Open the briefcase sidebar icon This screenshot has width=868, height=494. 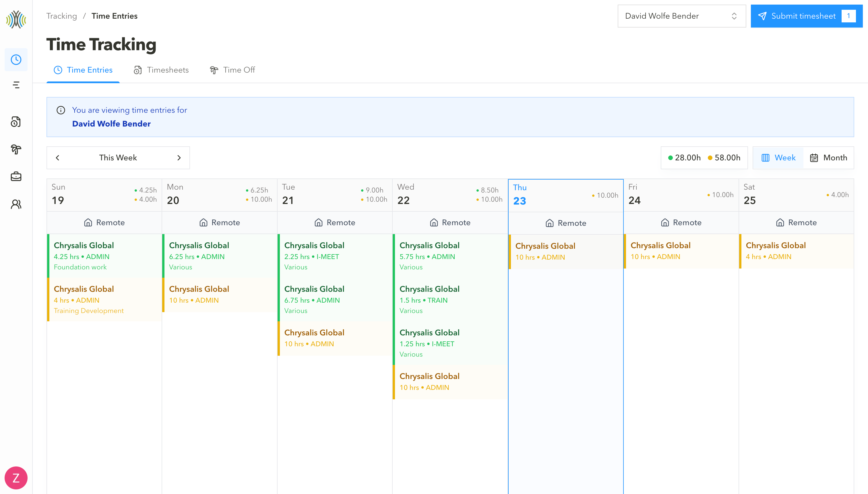click(16, 176)
